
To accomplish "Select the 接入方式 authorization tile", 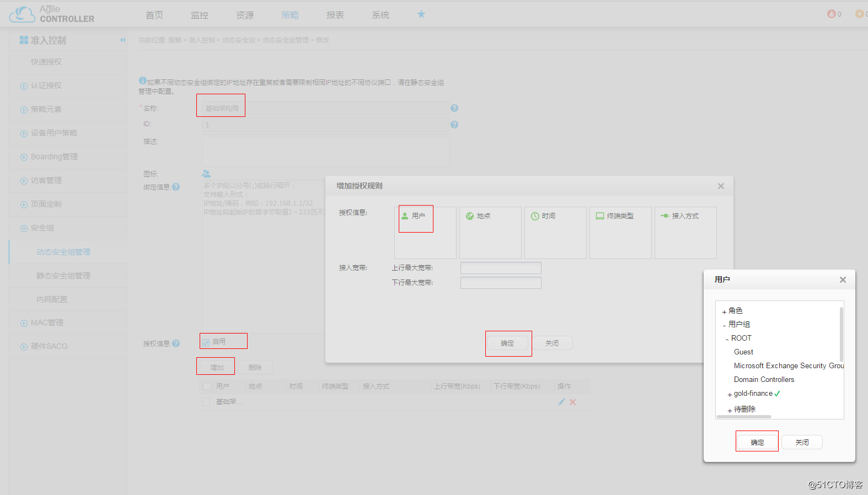I will [685, 233].
